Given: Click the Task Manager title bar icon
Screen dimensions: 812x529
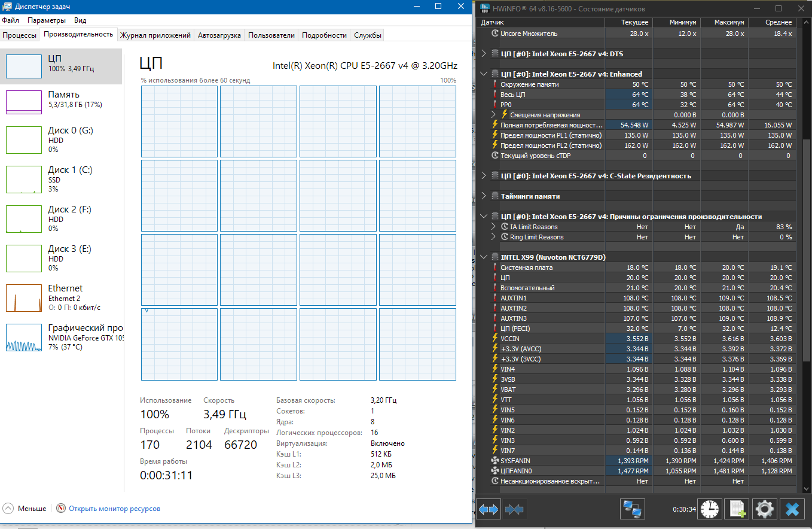Looking at the screenshot, I should pyautogui.click(x=8, y=6).
